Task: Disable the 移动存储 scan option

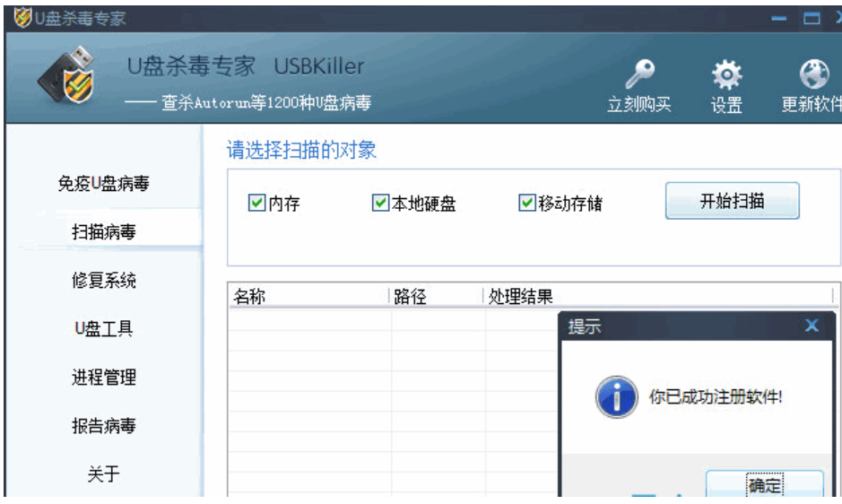Action: click(x=527, y=204)
